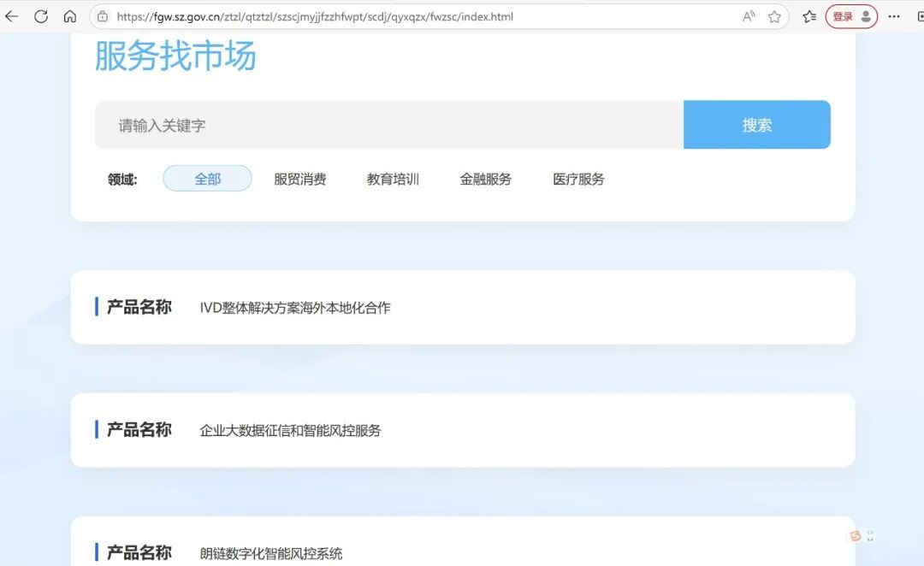
Task: Click the 登录 login button
Action: (844, 15)
